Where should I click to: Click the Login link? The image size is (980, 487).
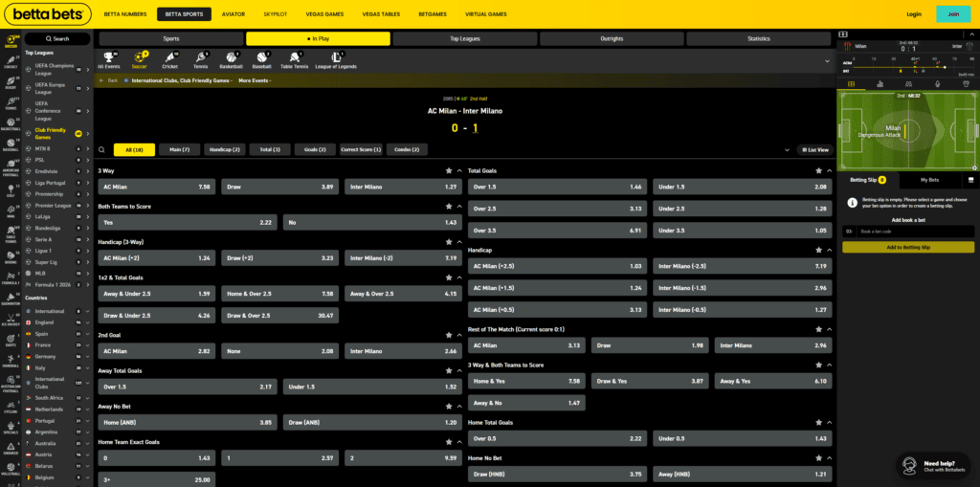pos(914,13)
